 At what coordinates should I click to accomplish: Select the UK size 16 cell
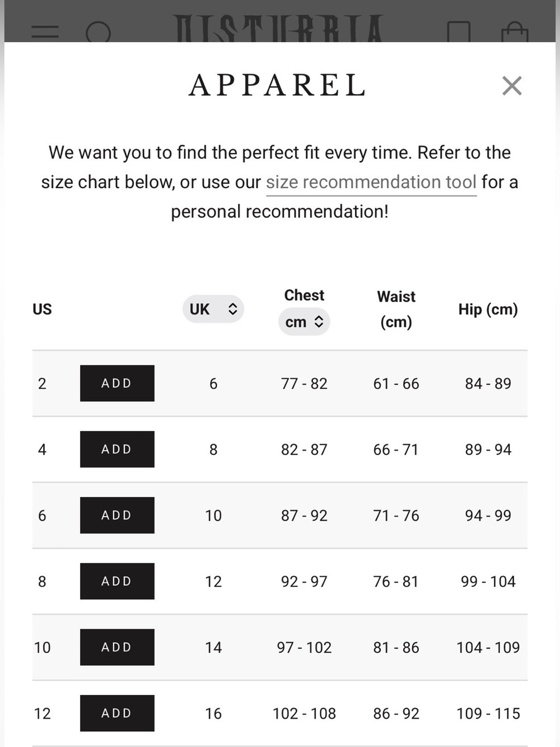(213, 713)
